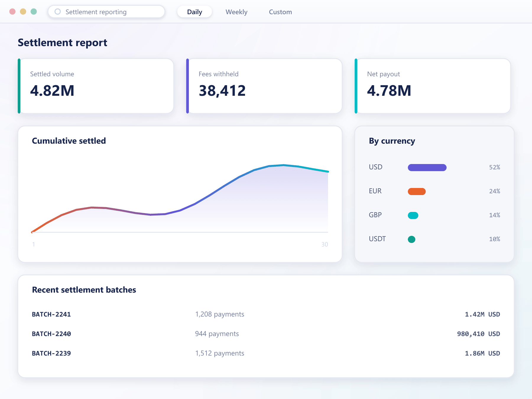Click the Recent settlement batches heading
The height and width of the screenshot is (399, 532).
[x=84, y=290]
